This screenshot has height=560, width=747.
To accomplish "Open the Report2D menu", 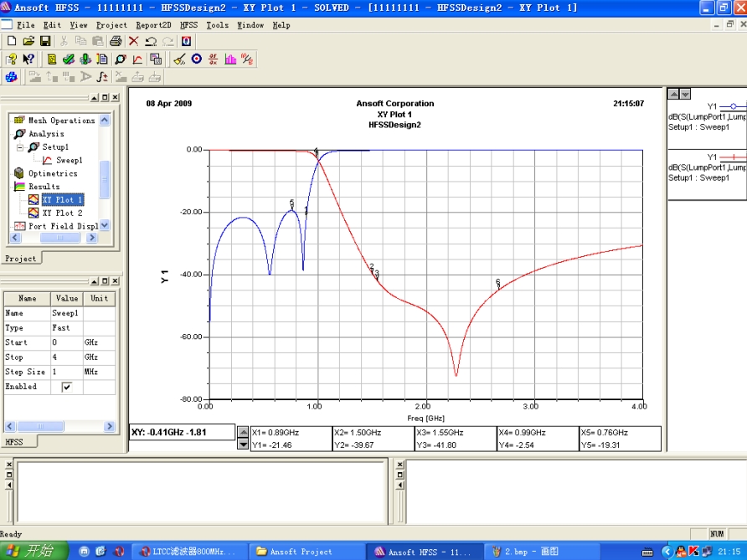I will point(153,25).
